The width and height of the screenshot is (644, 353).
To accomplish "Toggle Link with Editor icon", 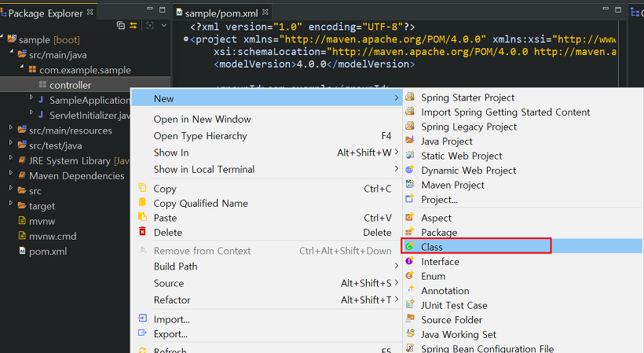I will (x=133, y=25).
